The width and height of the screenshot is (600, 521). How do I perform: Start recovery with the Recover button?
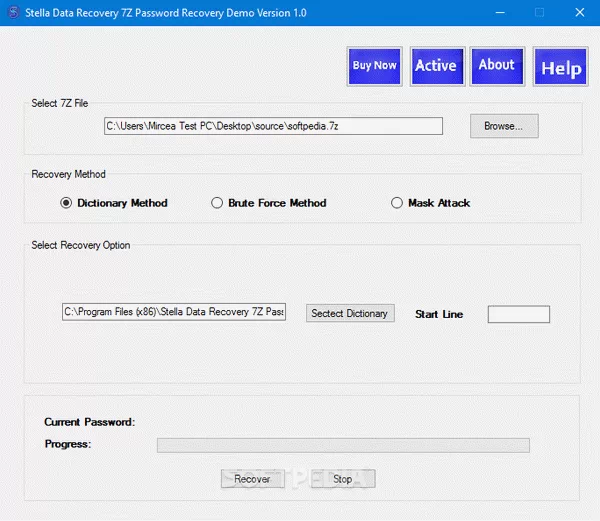(x=253, y=479)
